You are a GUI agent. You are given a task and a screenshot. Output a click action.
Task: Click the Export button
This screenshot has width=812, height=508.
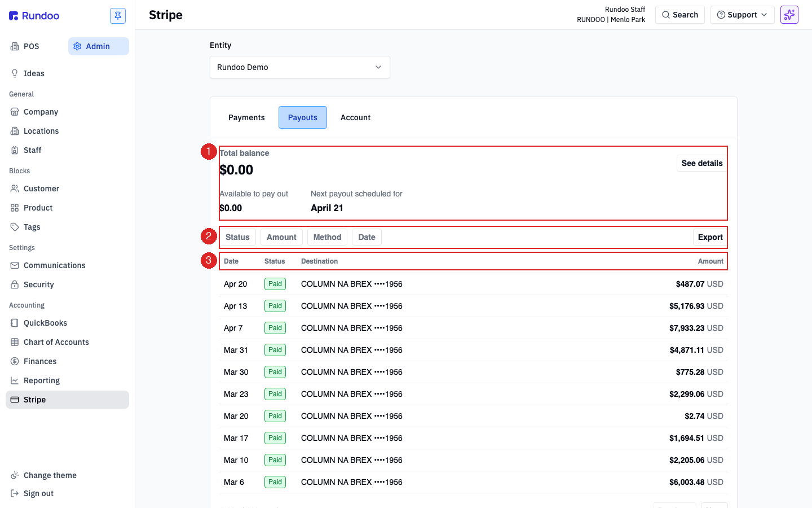tap(710, 237)
